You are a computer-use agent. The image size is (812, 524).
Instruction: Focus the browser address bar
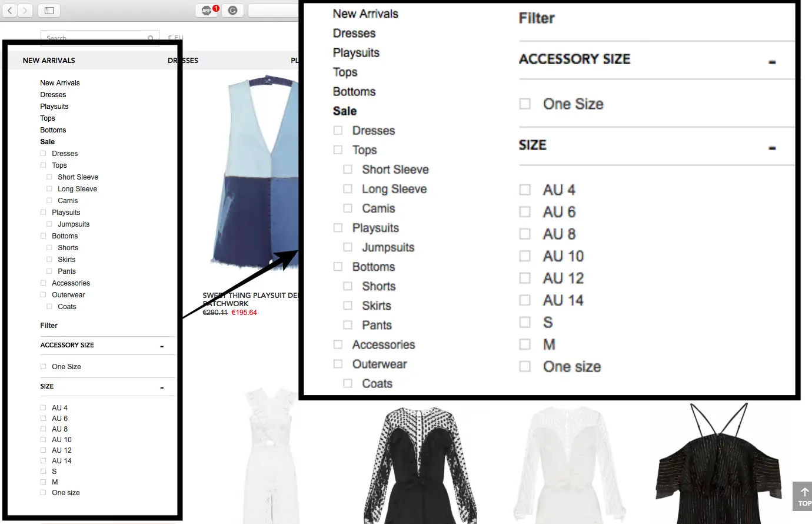[274, 11]
